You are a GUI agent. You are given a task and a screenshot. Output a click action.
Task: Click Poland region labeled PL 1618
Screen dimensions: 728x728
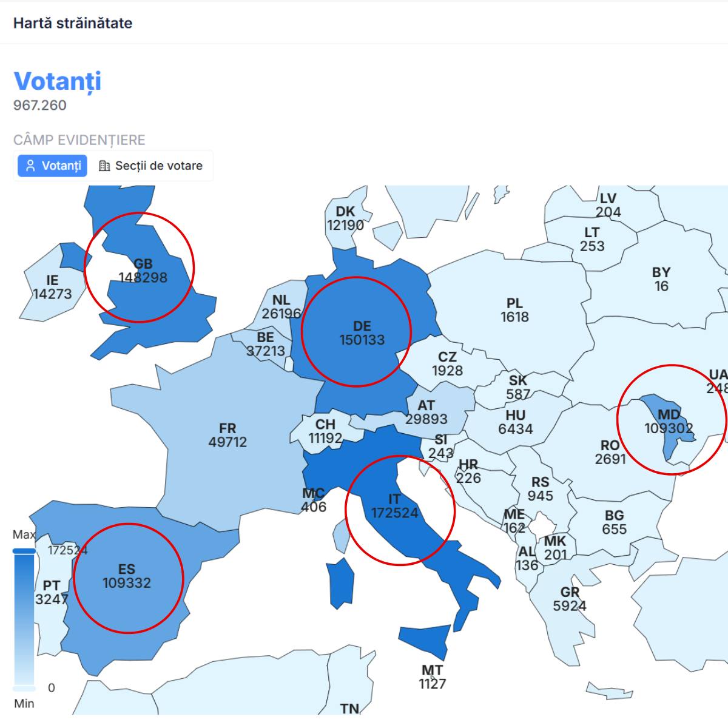tap(514, 310)
